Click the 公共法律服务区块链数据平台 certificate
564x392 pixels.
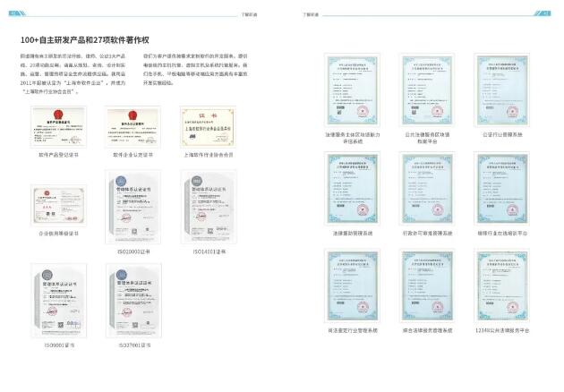pos(428,92)
